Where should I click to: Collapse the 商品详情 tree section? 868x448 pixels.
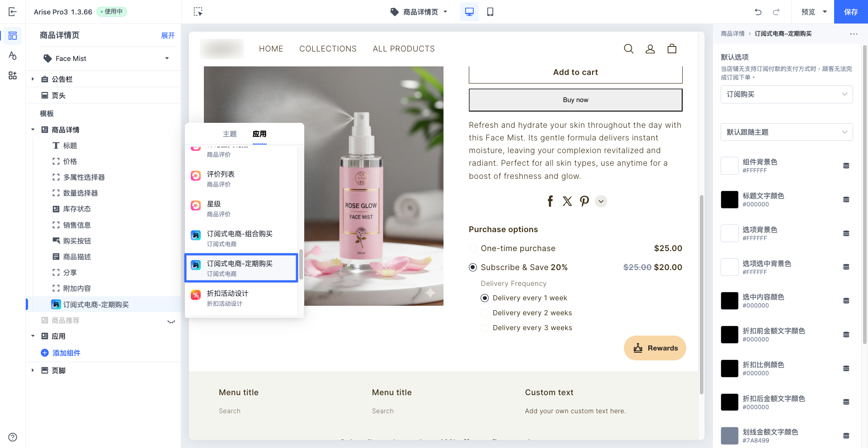pyautogui.click(x=33, y=130)
